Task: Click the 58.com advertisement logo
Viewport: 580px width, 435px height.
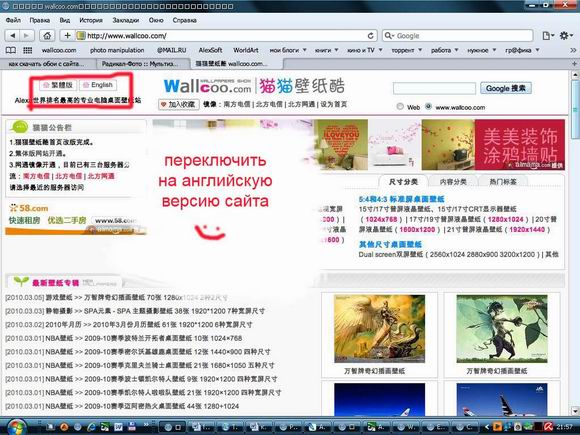Action: (29, 208)
